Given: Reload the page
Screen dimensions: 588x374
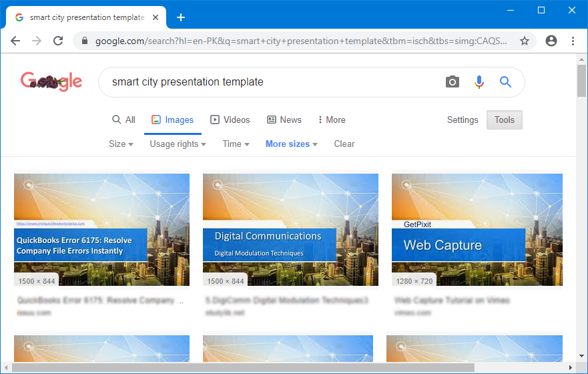Looking at the screenshot, I should (58, 41).
